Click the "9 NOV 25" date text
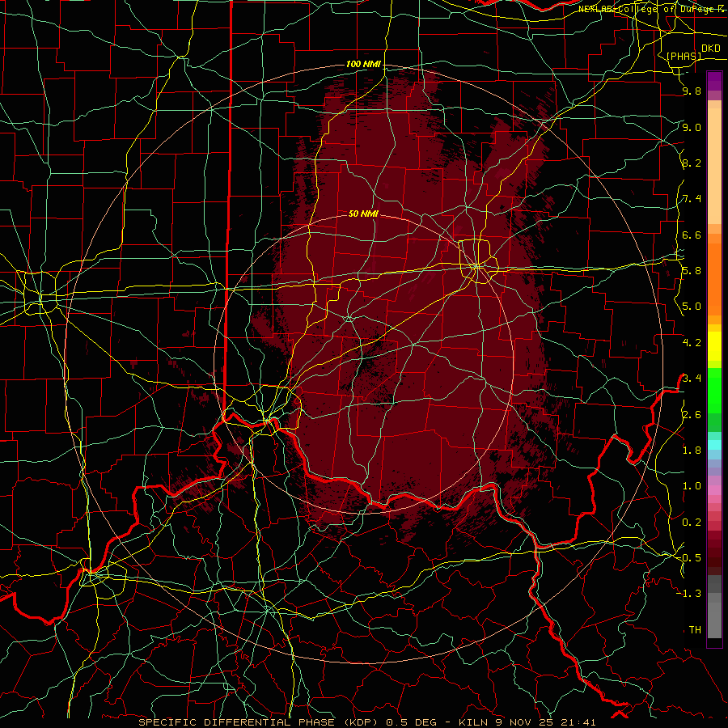The width and height of the screenshot is (728, 728). tap(526, 722)
